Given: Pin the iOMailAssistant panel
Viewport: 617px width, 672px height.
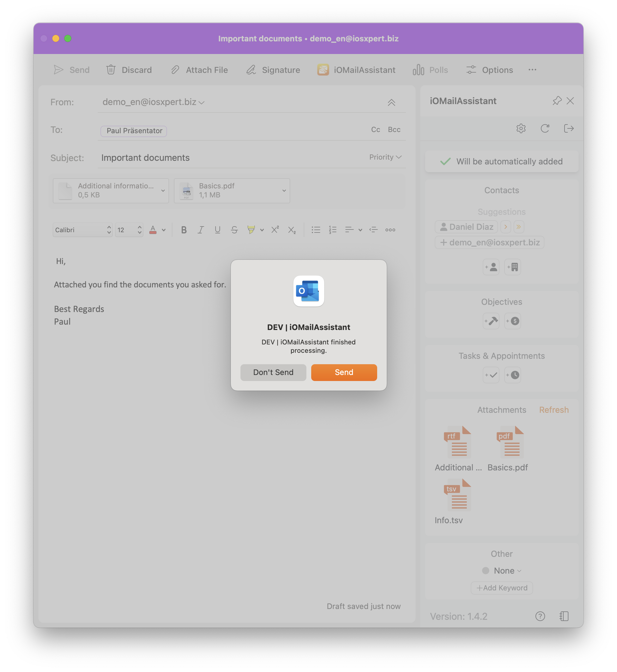Looking at the screenshot, I should (x=557, y=101).
